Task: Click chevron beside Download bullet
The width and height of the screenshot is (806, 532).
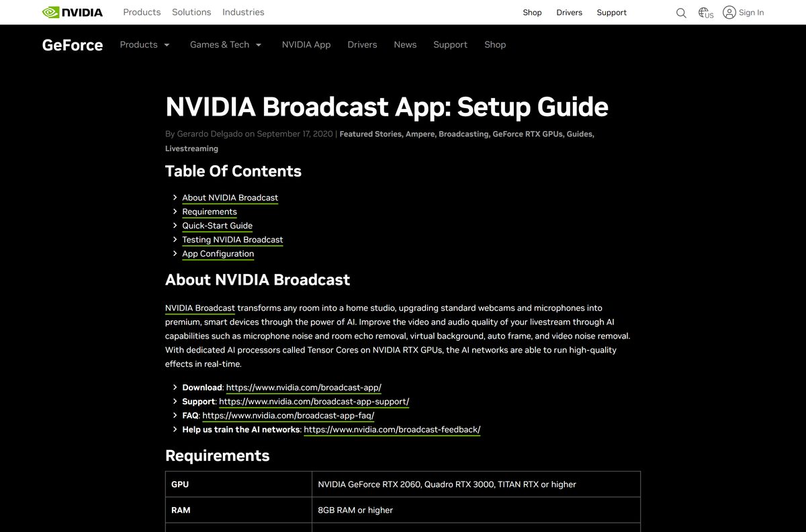Action: (x=175, y=388)
